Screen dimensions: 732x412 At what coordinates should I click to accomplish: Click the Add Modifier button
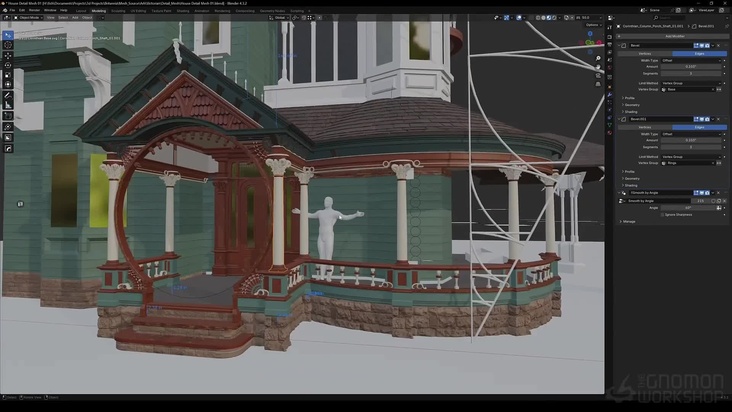pyautogui.click(x=672, y=36)
